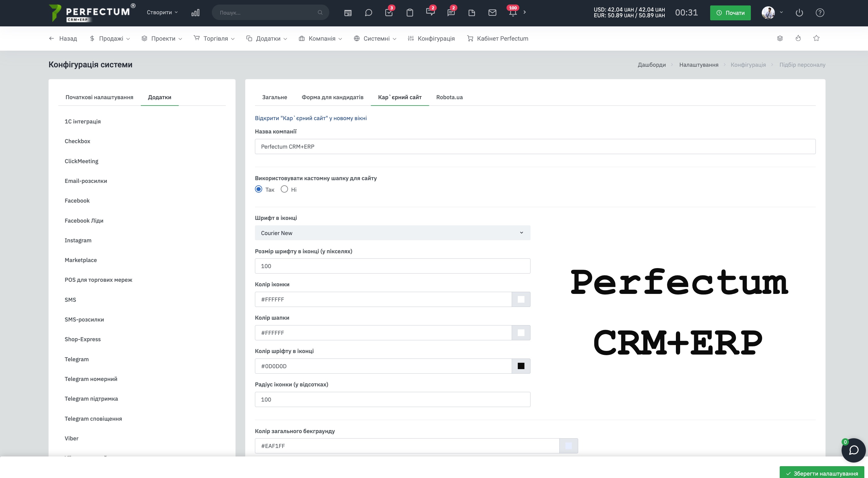Open 'Shop-Express' sidebar item

(83, 339)
